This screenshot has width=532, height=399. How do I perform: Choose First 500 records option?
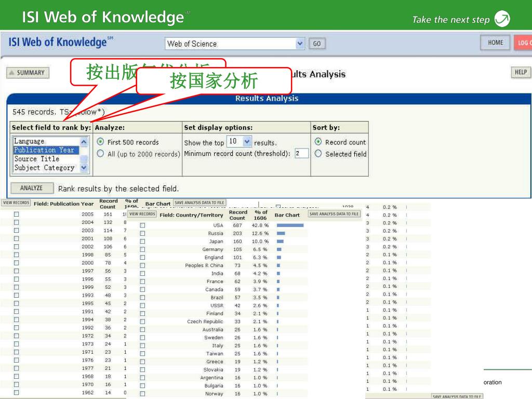point(100,141)
